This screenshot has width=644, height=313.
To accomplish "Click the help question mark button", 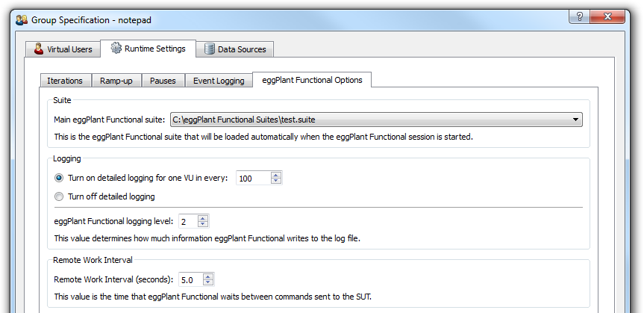I will (x=578, y=17).
